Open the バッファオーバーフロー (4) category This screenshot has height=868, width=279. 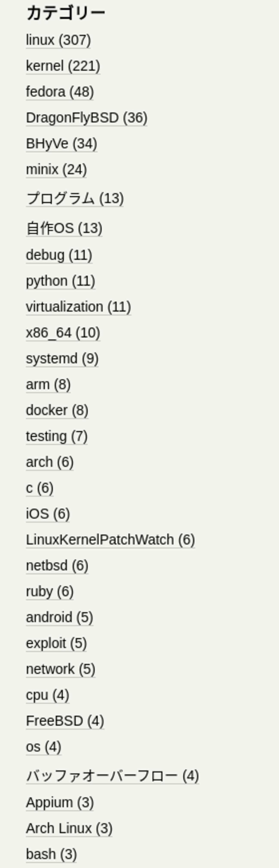pos(112,776)
